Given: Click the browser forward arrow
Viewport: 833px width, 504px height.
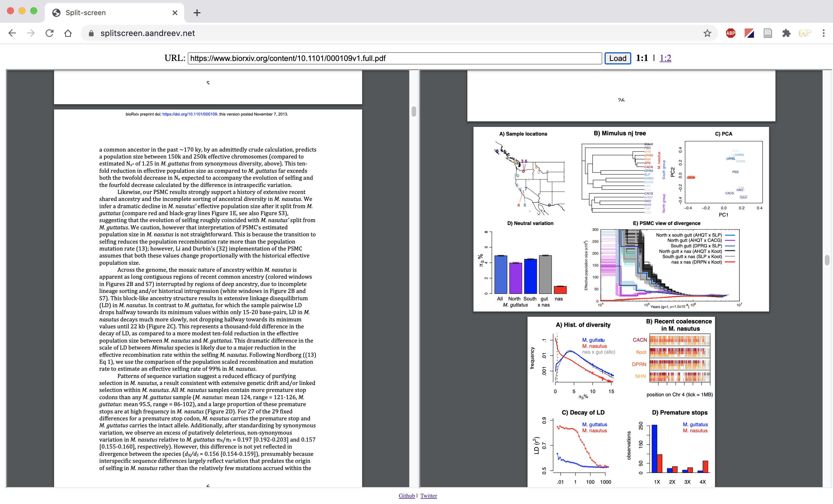Looking at the screenshot, I should coord(31,33).
